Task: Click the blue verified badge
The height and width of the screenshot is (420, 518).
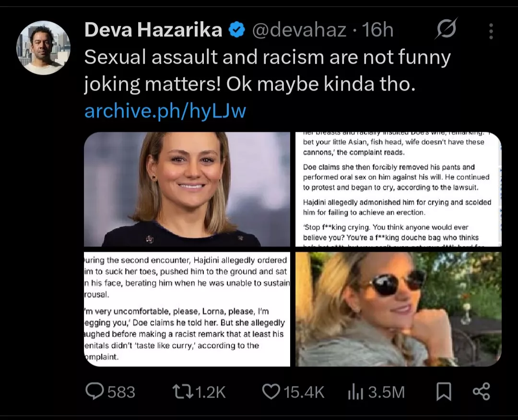Action: pos(236,30)
